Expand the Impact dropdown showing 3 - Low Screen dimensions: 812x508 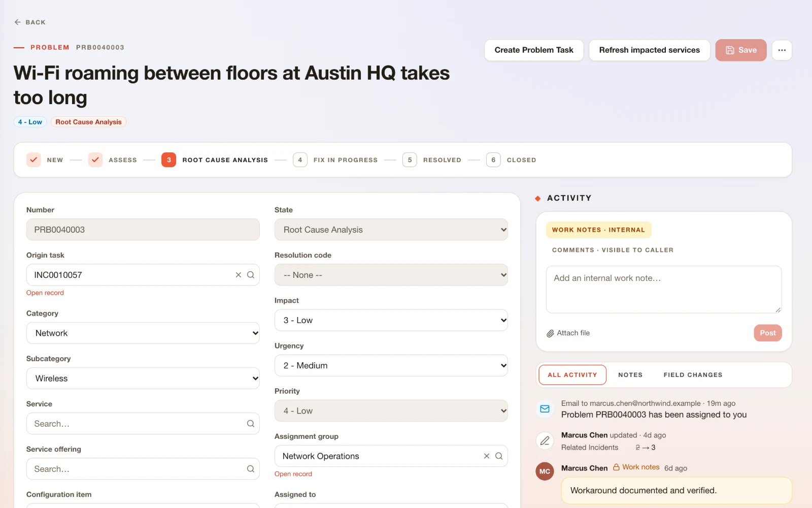[x=391, y=320]
